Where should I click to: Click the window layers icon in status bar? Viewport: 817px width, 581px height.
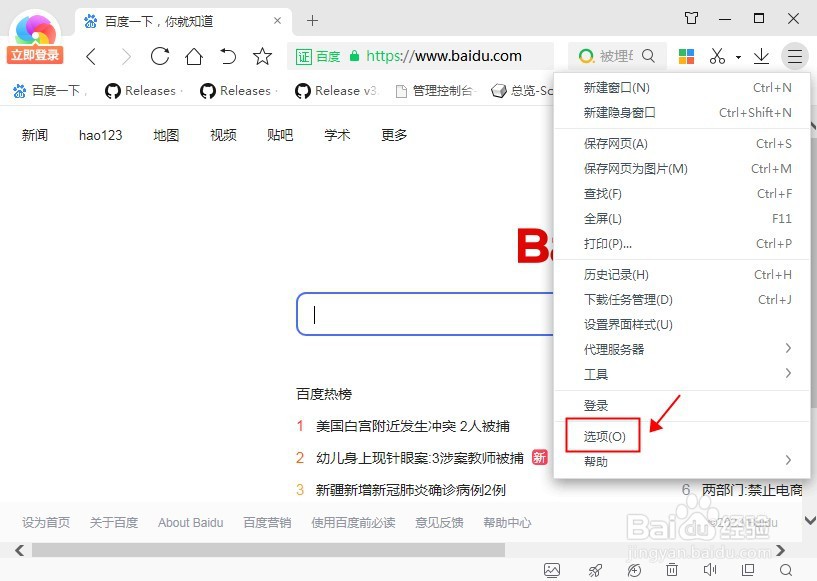tap(748, 570)
